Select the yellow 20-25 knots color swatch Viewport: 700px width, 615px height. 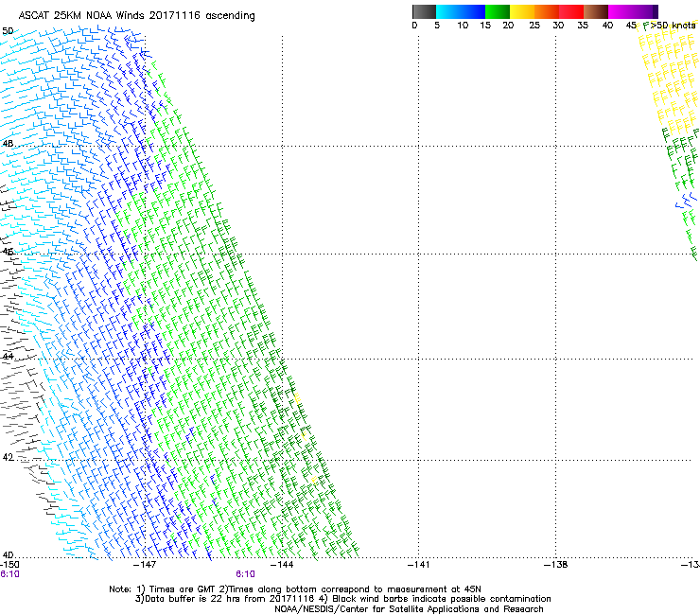pos(522,11)
